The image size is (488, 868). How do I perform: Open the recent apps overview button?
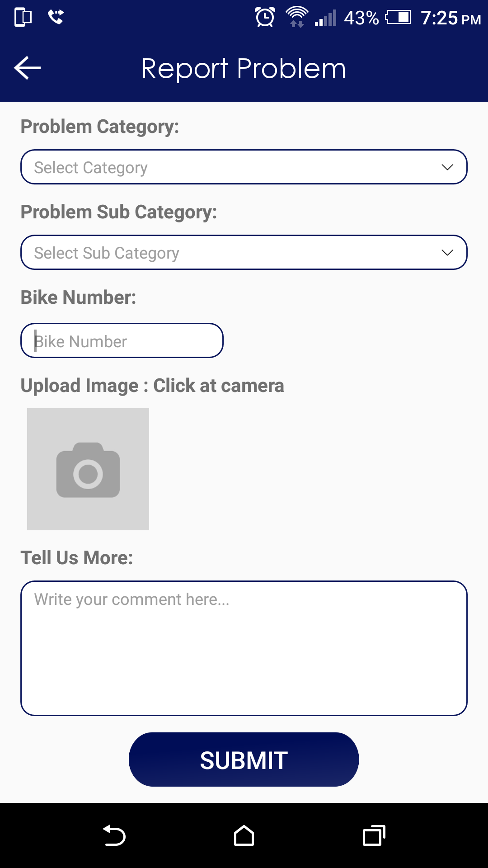[374, 835]
